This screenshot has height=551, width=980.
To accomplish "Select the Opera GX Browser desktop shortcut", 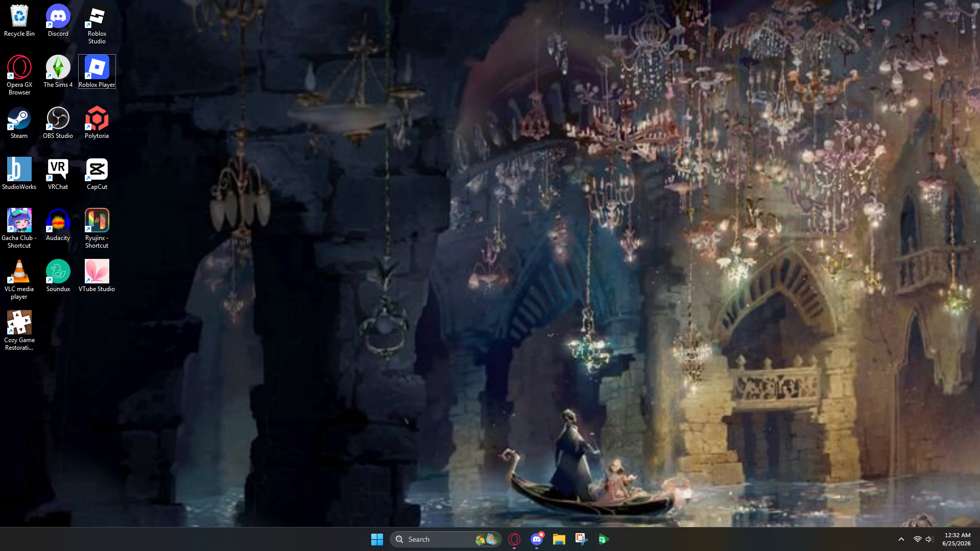I will click(x=19, y=76).
